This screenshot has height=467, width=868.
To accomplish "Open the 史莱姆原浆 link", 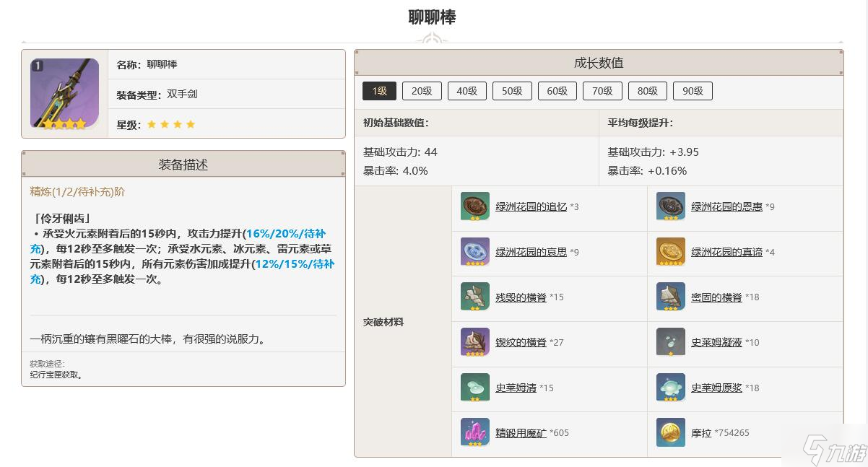I will coord(716,388).
